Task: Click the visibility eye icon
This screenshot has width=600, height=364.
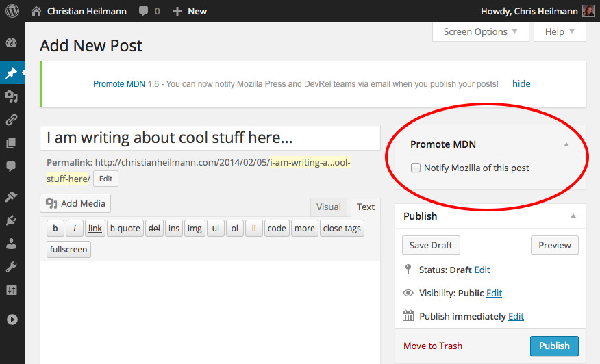Action: (408, 293)
